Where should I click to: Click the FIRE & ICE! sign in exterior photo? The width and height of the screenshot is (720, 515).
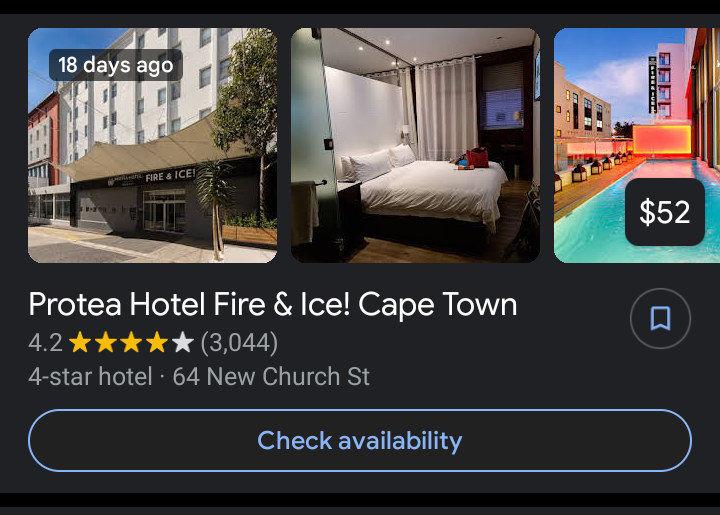pyautogui.click(x=170, y=175)
